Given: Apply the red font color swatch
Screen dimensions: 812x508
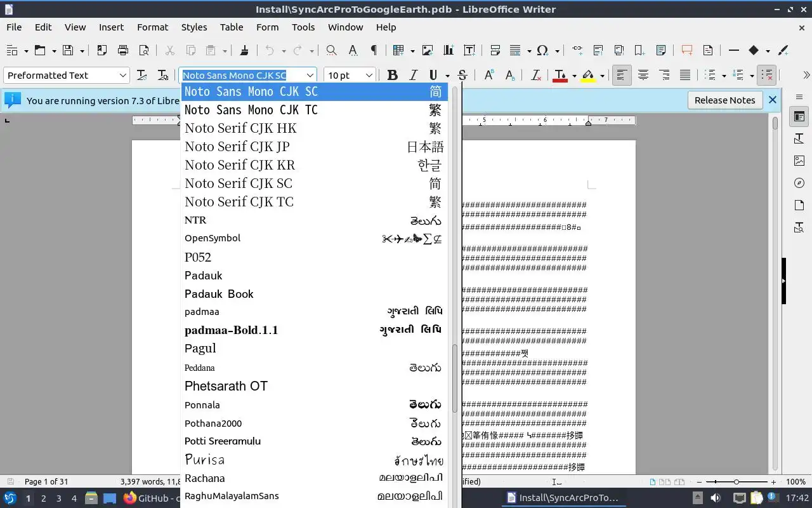Looking at the screenshot, I should coord(560,76).
